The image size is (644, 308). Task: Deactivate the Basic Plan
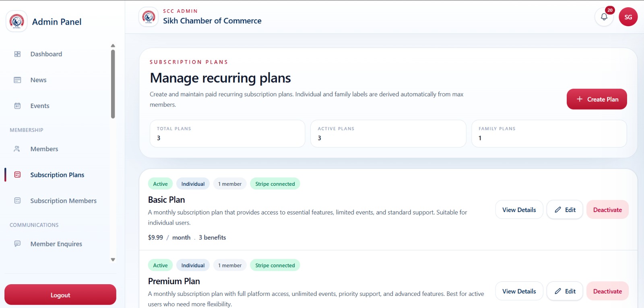[x=607, y=210]
